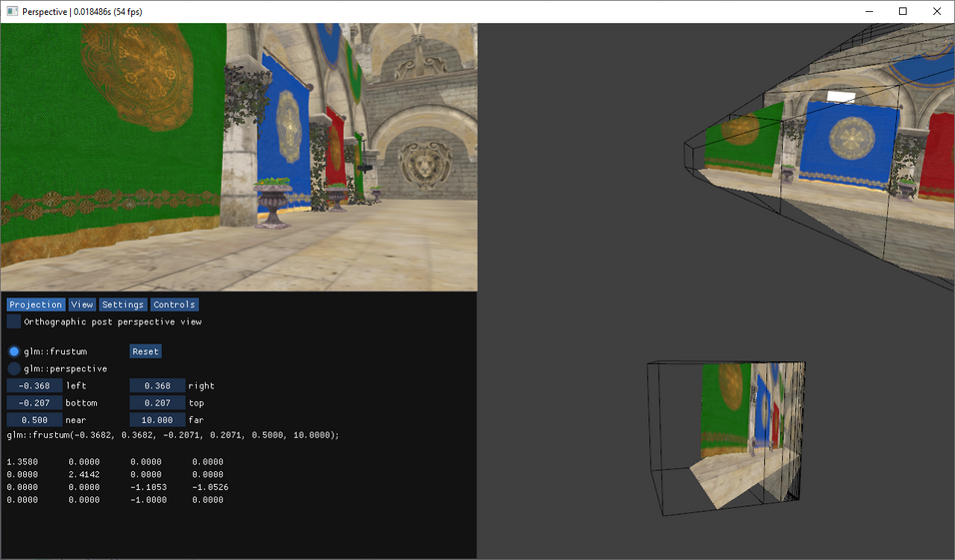Click the near value field

tap(35, 420)
